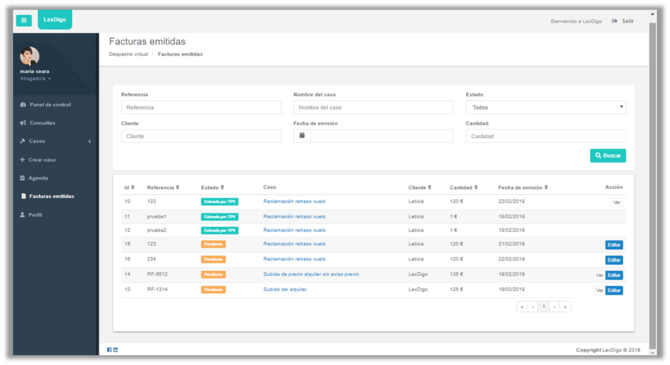Click the Crear caso plus icon
This screenshot has height=365, width=670.
click(x=22, y=160)
